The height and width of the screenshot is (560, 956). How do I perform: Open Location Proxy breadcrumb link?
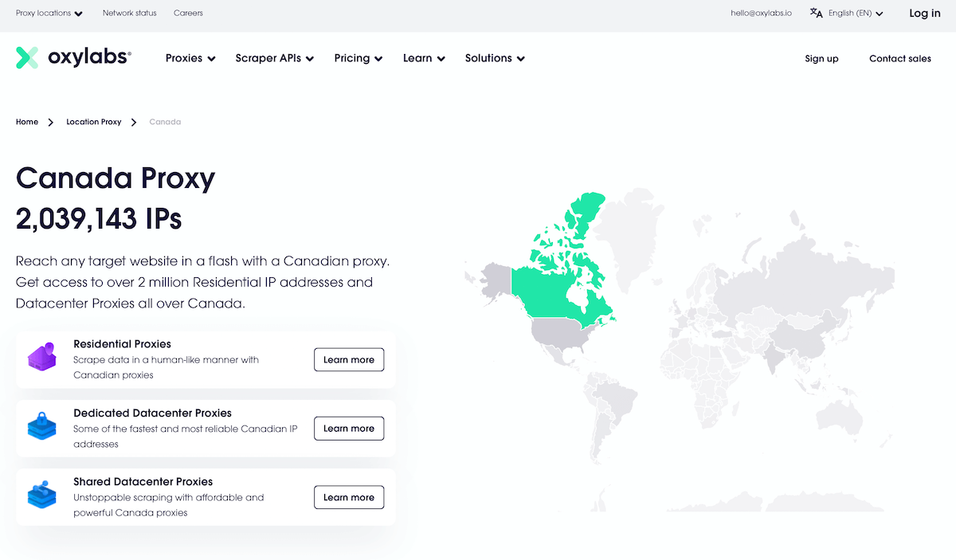94,122
